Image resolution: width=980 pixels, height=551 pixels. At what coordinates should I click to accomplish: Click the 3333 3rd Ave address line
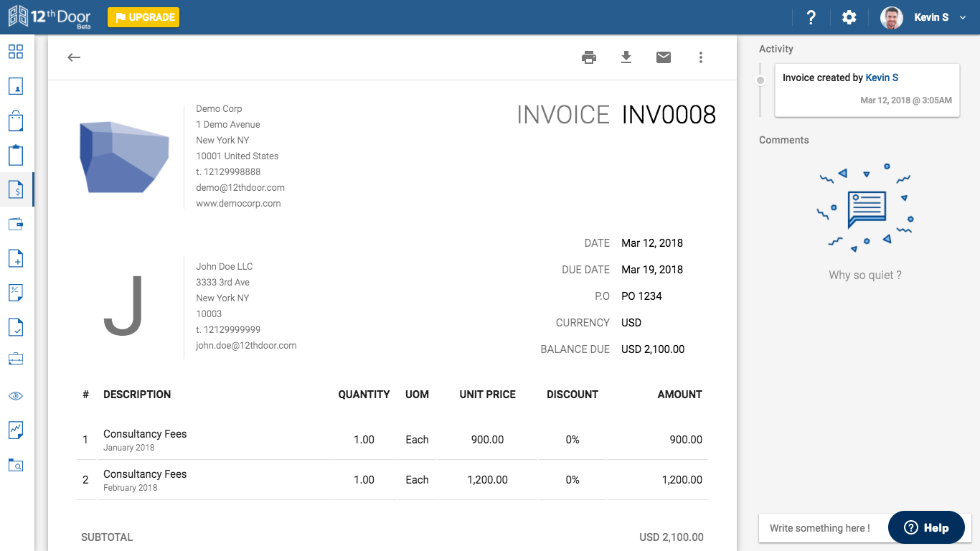pos(223,282)
